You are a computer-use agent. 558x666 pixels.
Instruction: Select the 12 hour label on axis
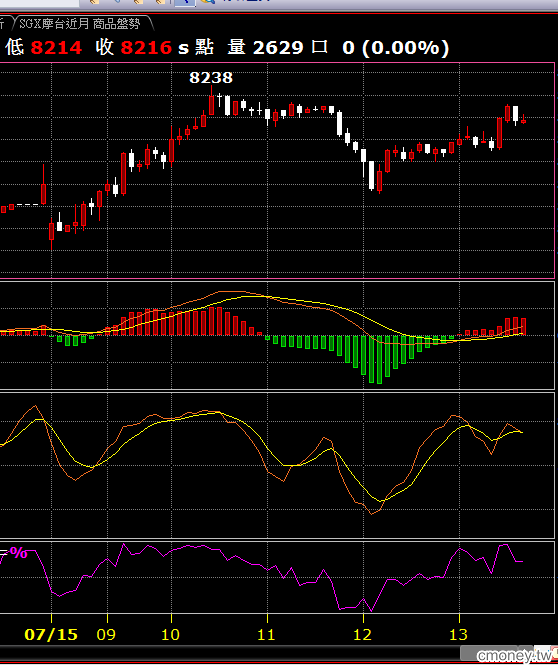click(363, 635)
